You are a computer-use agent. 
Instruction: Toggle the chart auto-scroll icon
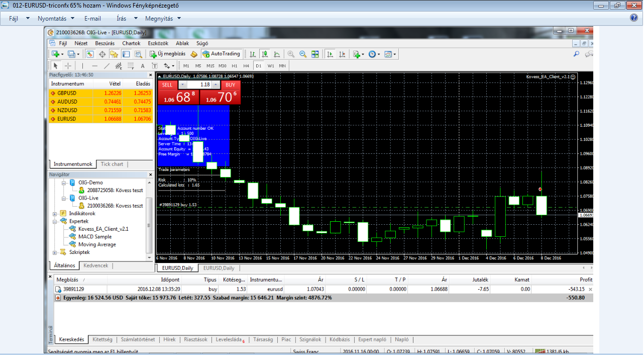330,54
